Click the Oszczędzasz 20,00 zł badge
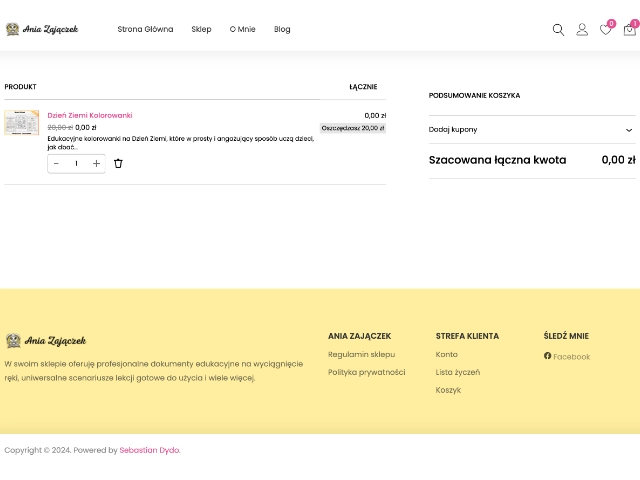The width and height of the screenshot is (640, 480). tap(353, 128)
